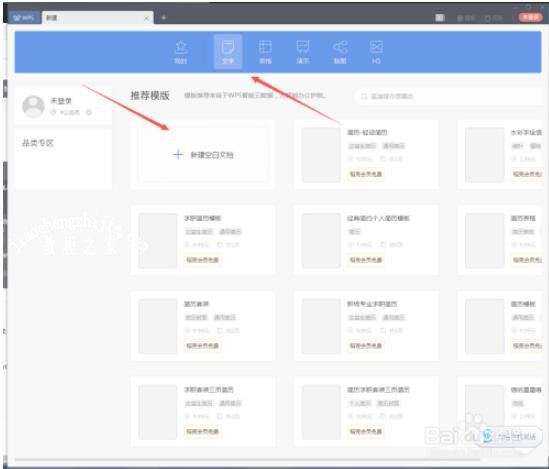
Task: Click the red login button in title bar
Action: tap(530, 17)
